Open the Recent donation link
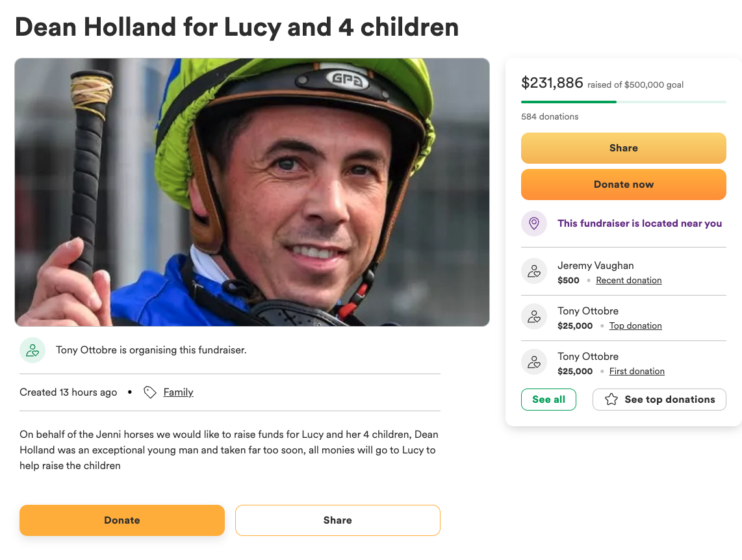 (x=628, y=281)
